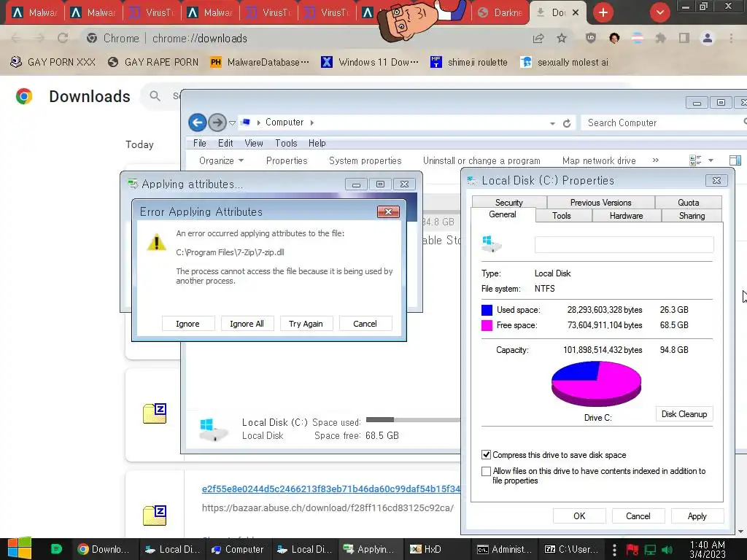
Task: Expand the toolbar overflow chevron
Action: tap(656, 160)
